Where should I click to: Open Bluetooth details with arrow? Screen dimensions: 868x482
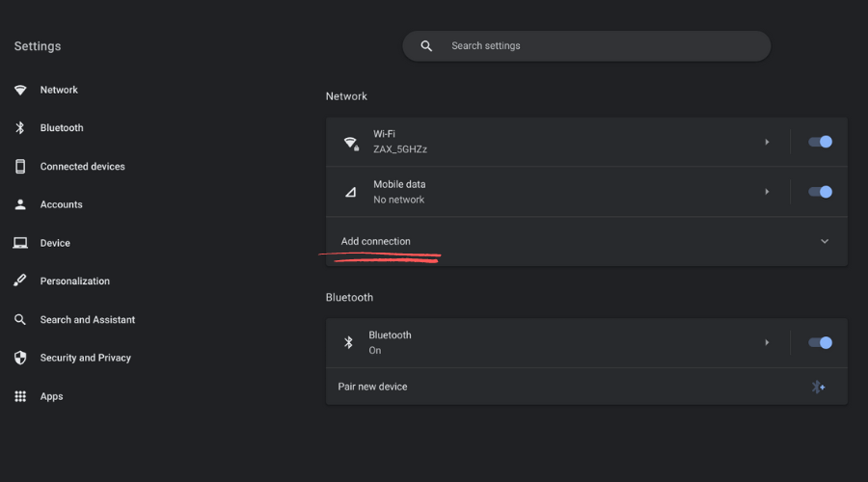(768, 342)
